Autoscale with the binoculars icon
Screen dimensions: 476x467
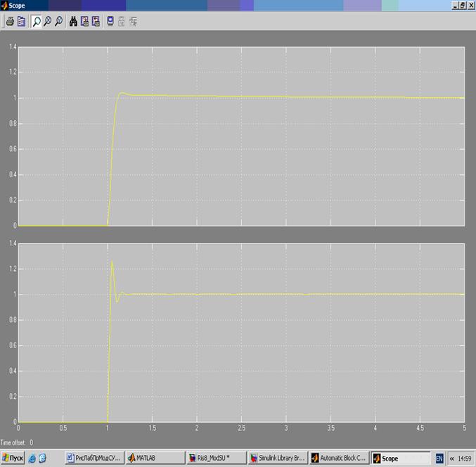(x=73, y=22)
